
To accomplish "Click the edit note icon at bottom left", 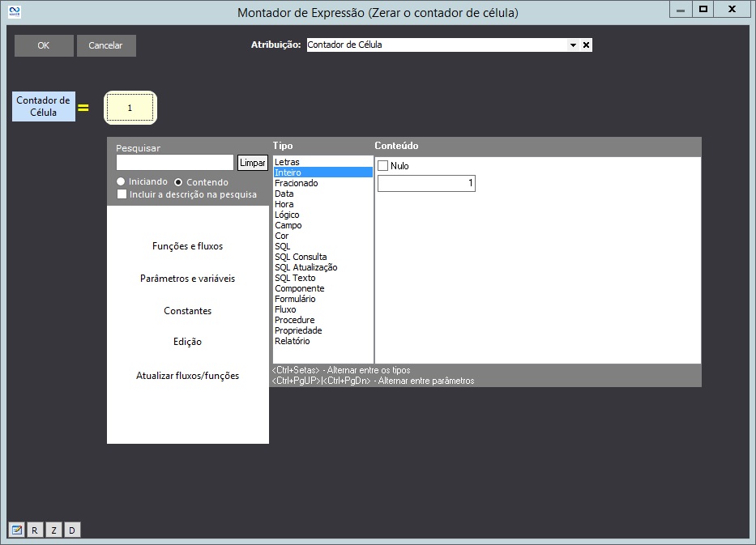I will click(15, 530).
